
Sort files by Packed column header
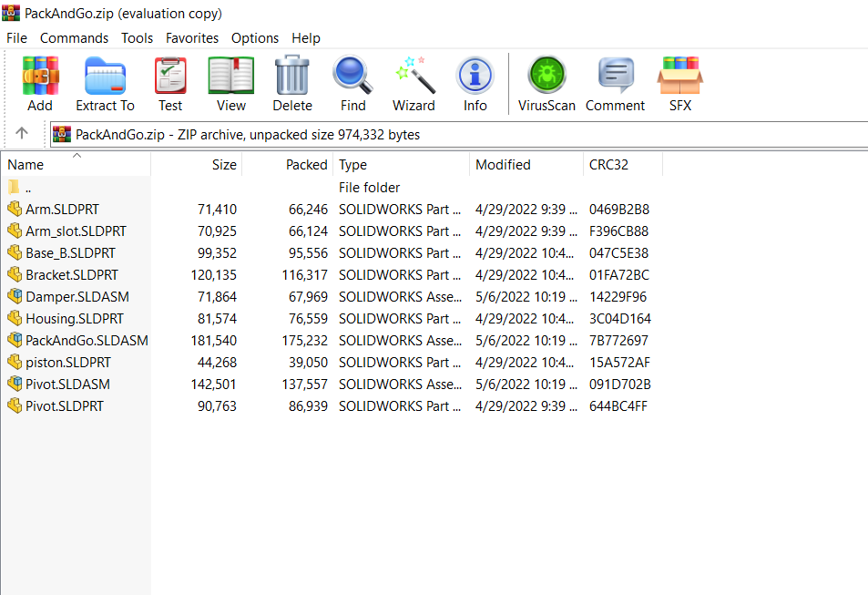288,165
